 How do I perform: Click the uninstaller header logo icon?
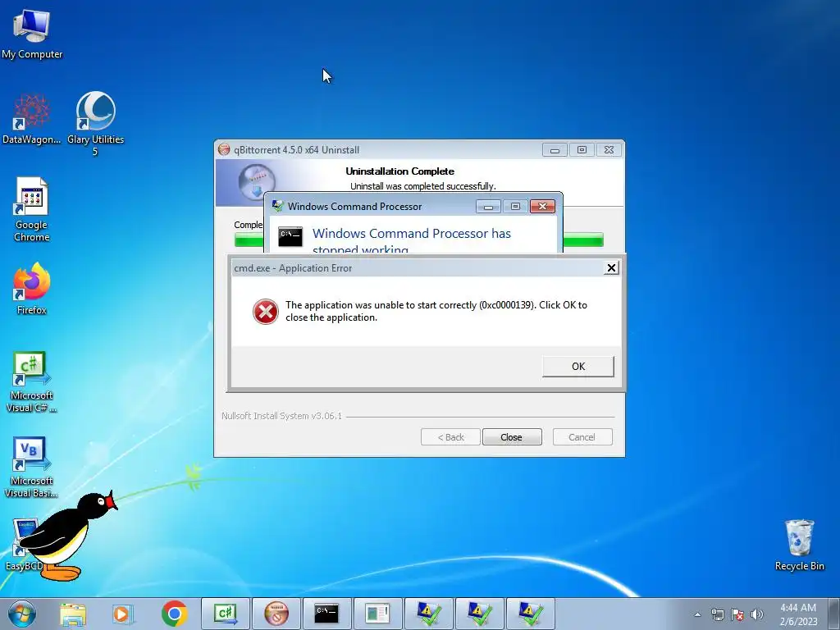point(257,183)
